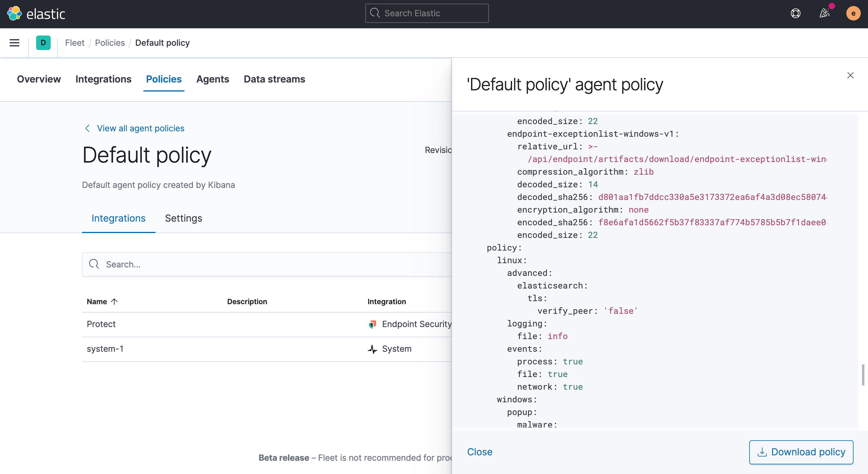This screenshot has height=474, width=868.
Task: Click the Close link in flyout footer
Action: (480, 452)
